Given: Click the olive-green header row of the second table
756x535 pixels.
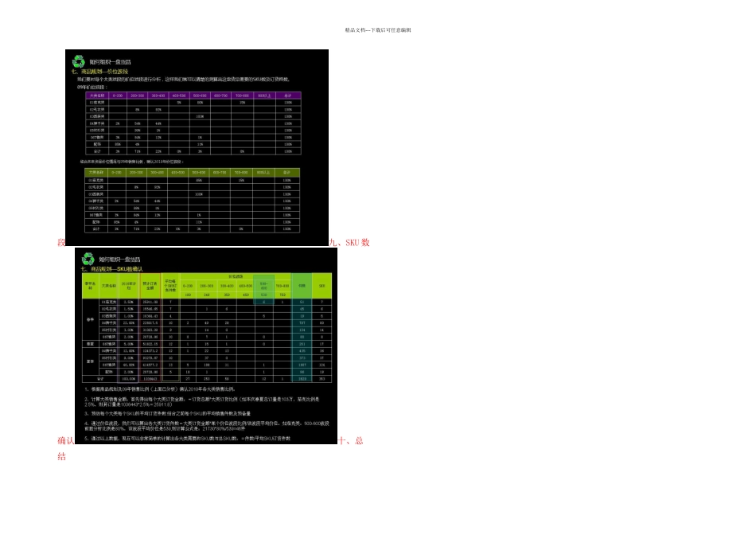Looking at the screenshot, I should coord(192,172).
